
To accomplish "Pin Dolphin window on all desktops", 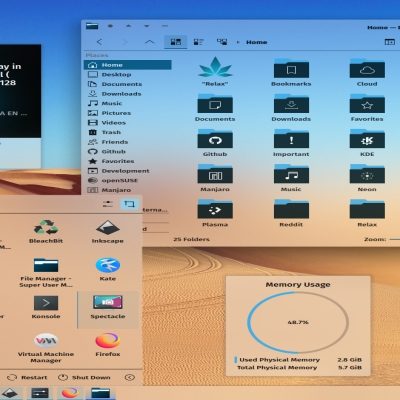I will click(110, 26).
